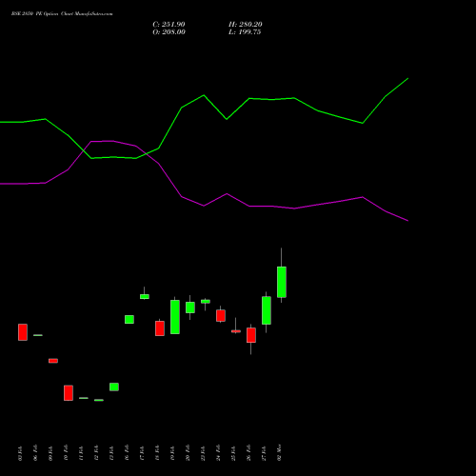Screen dimensions: 476x476
Task: Click the 02 Mar date label
Action: pyautogui.click(x=279, y=453)
